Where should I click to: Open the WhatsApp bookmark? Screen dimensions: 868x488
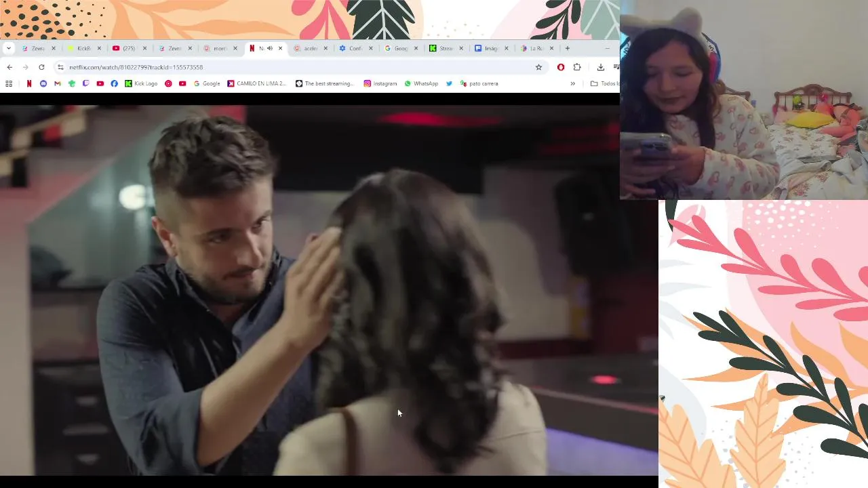(421, 83)
